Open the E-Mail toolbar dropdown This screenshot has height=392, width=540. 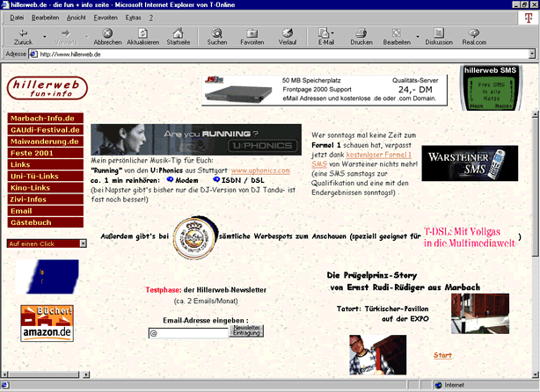(326, 33)
